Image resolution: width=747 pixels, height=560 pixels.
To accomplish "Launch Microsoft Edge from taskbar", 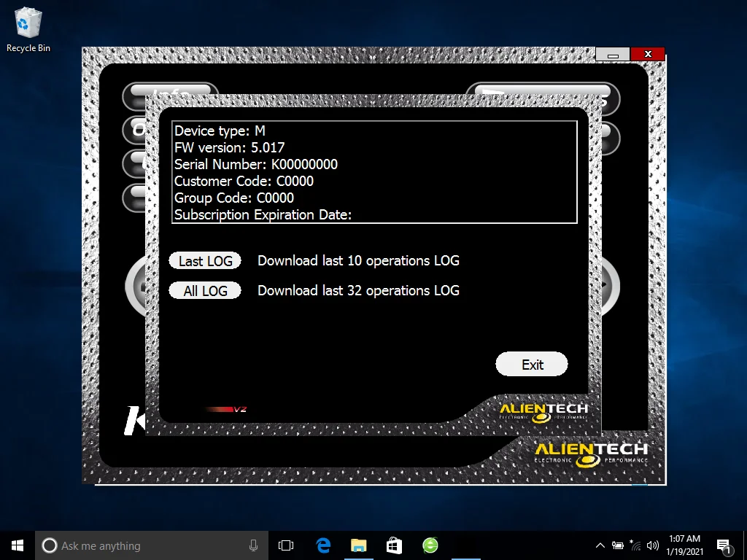I will 323,545.
